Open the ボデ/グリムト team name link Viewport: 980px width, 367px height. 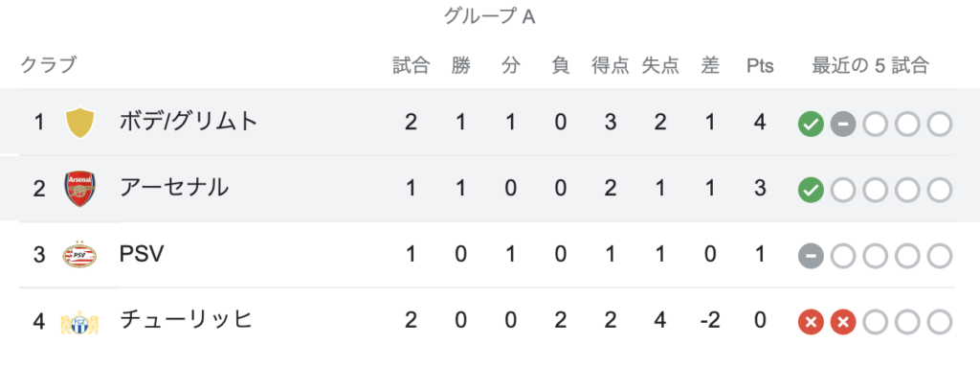pyautogui.click(x=189, y=122)
